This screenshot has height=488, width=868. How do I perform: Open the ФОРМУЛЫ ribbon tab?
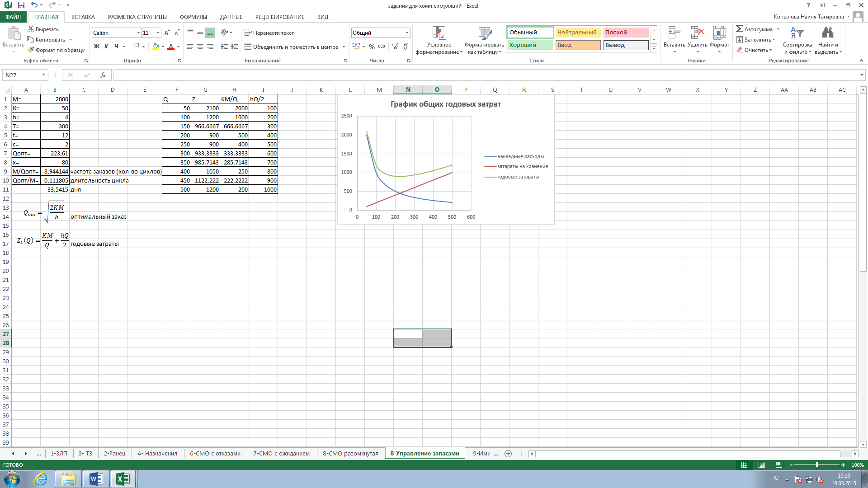pos(193,17)
